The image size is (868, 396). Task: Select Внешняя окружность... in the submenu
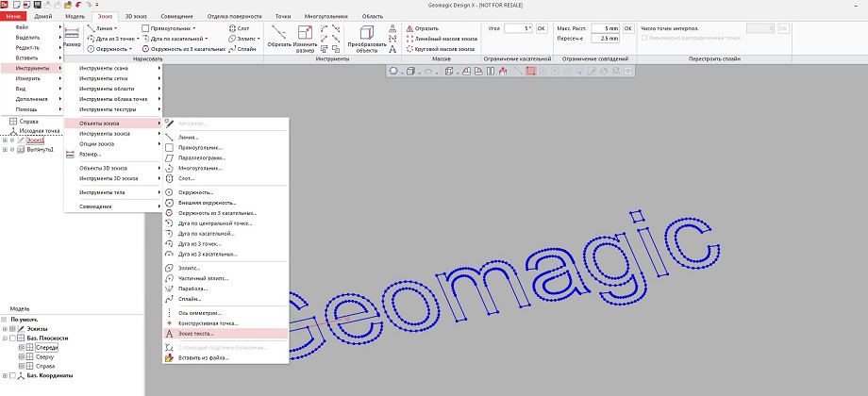click(225, 203)
